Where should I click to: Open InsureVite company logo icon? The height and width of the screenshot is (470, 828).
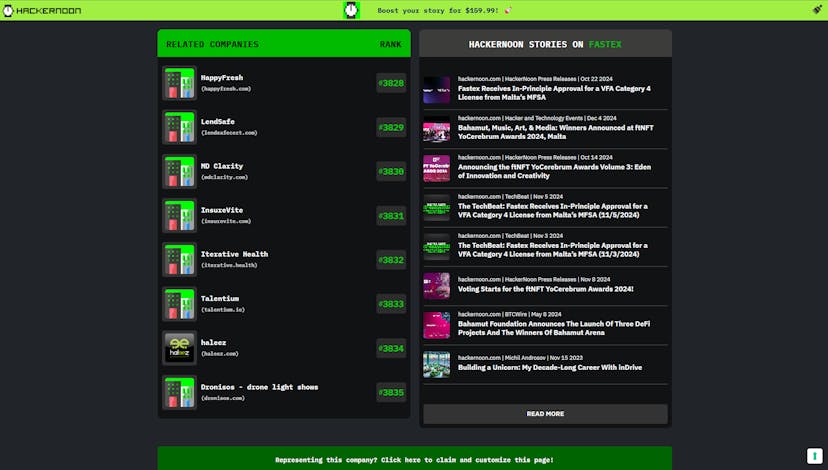click(180, 215)
